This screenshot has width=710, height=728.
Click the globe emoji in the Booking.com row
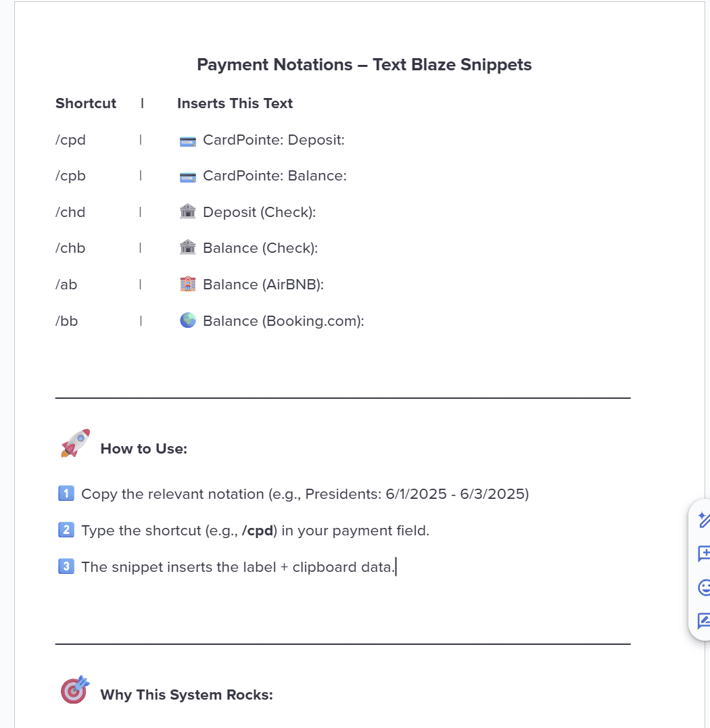(x=187, y=320)
